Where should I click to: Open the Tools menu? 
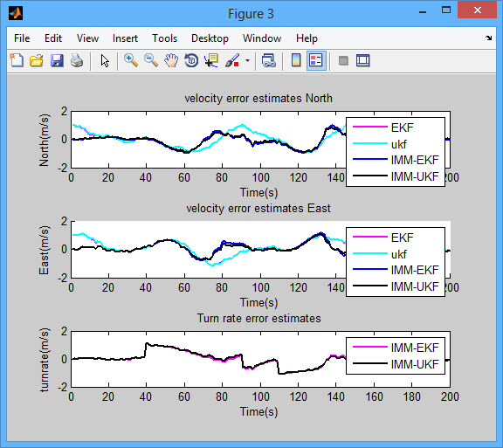(164, 38)
